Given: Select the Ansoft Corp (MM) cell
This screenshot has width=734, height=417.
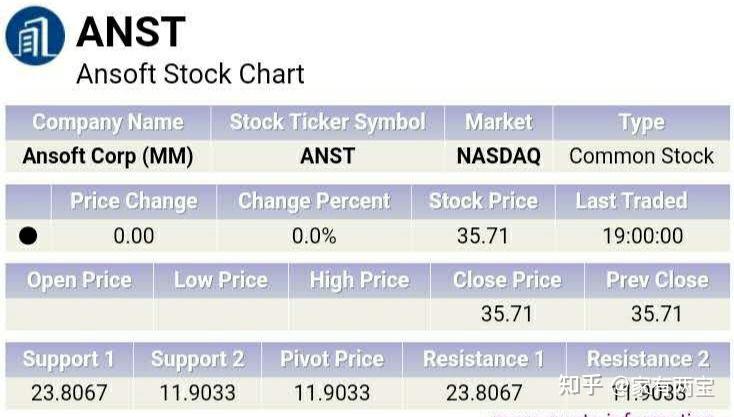Looking at the screenshot, I should coord(108,156).
